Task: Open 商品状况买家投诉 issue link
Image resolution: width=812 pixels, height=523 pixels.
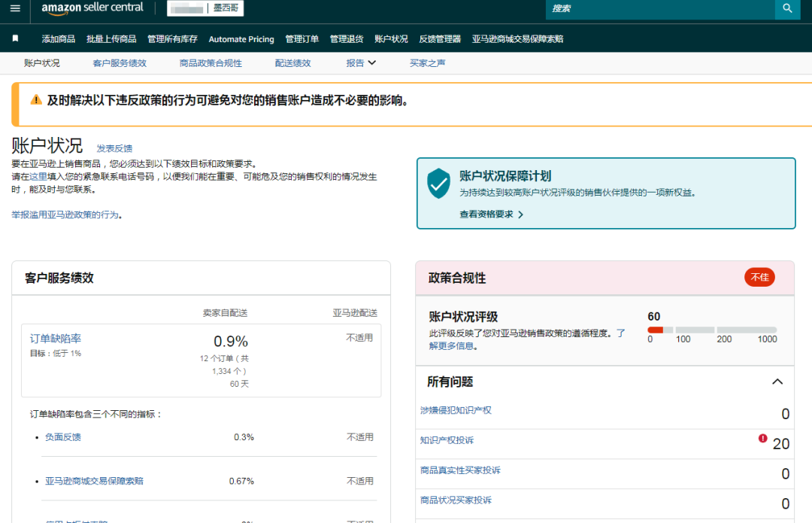Action: pos(456,500)
